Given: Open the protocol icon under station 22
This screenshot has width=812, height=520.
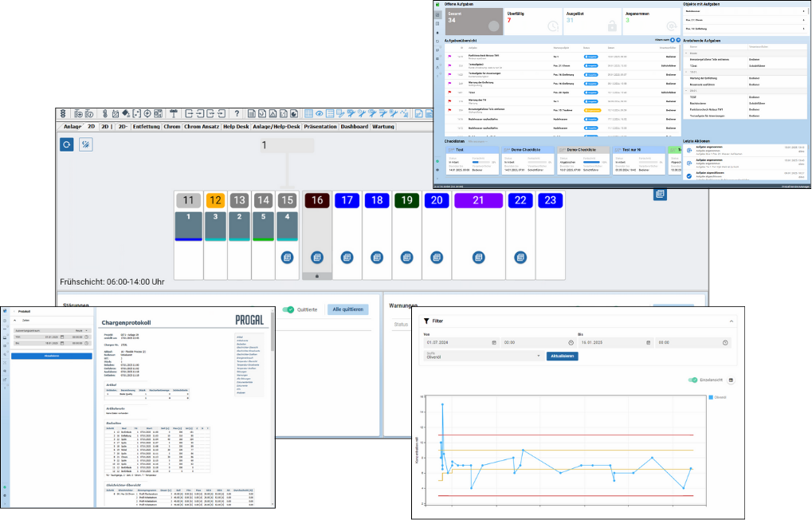Looking at the screenshot, I should tap(520, 257).
